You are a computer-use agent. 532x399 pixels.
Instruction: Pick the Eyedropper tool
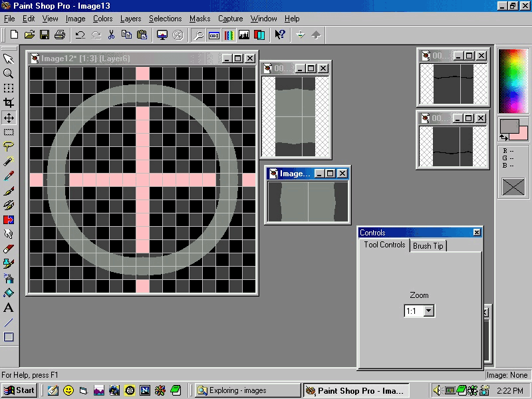pos(9,176)
